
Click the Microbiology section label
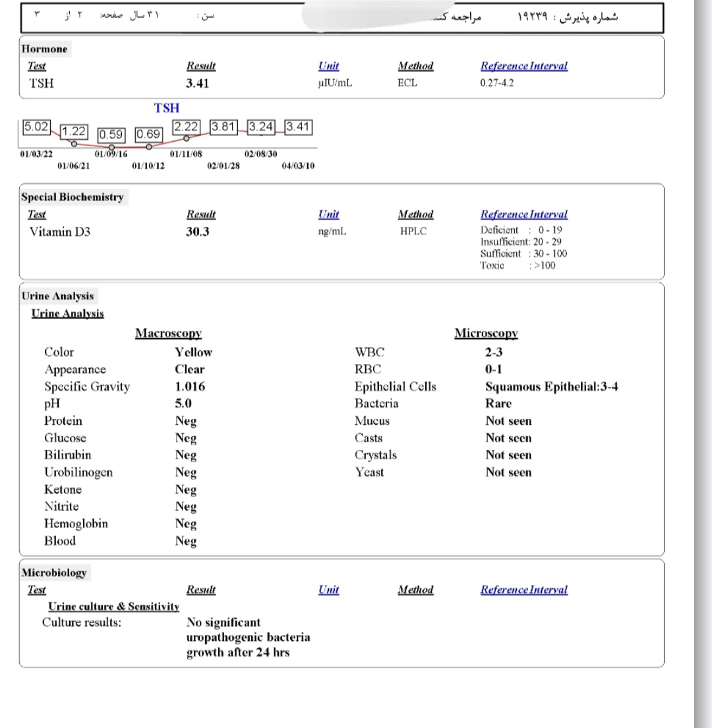pos(55,573)
